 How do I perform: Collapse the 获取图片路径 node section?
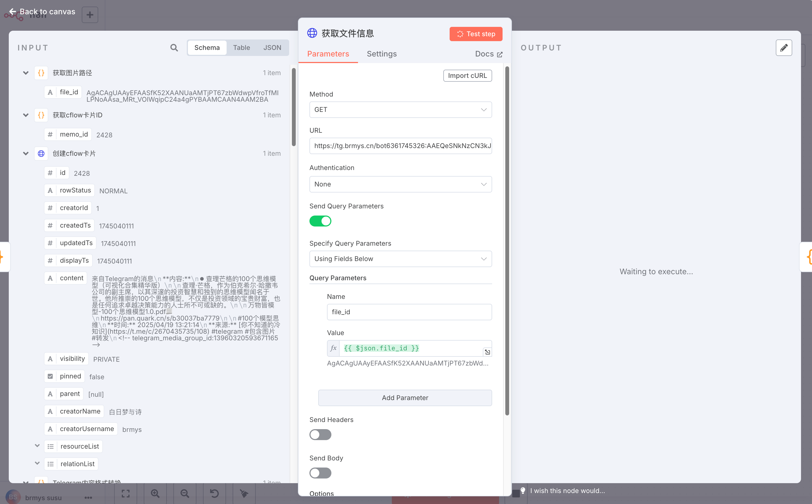point(26,73)
